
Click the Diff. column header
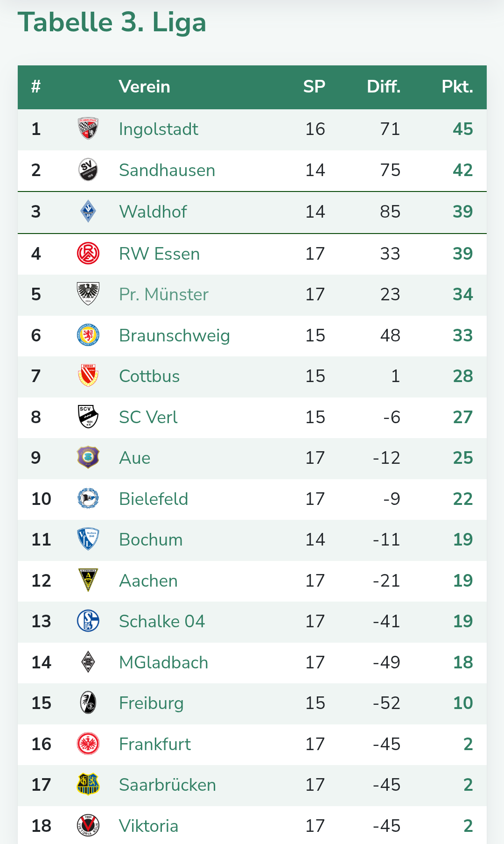384,87
